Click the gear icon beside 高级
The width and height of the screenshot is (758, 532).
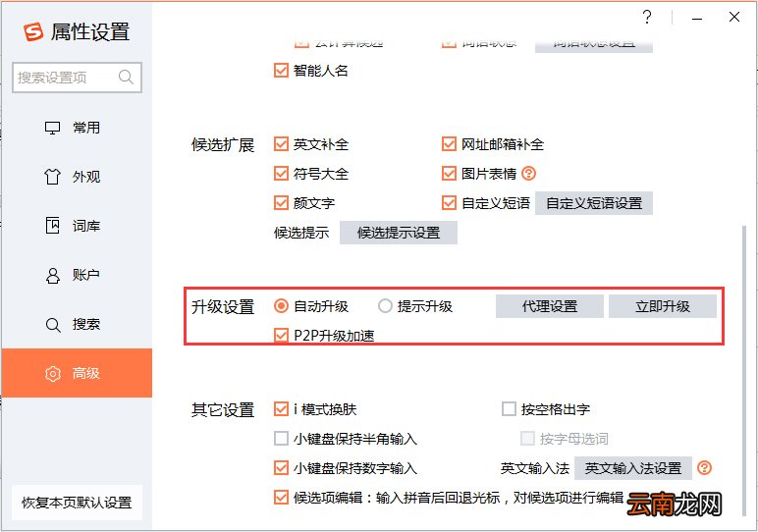(53, 374)
